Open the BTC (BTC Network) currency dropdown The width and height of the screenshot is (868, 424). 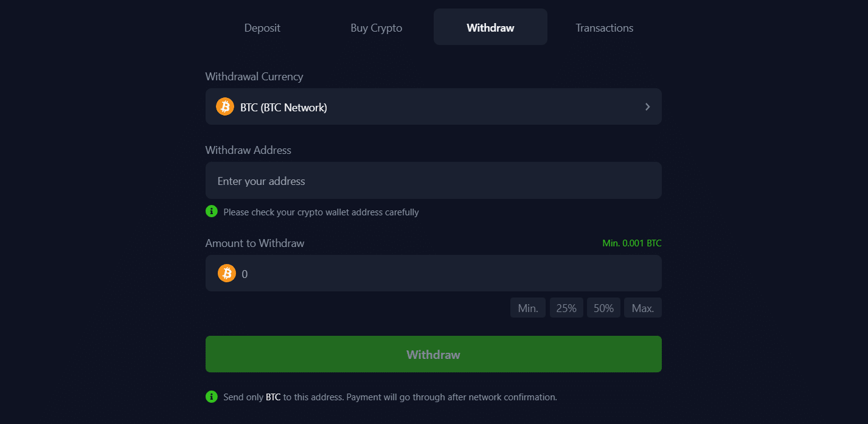pos(433,106)
